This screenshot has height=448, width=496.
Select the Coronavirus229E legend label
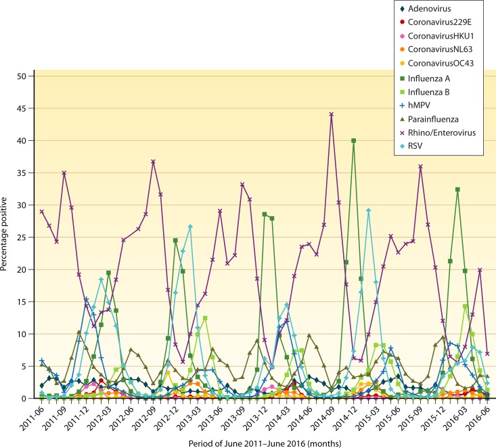click(440, 22)
